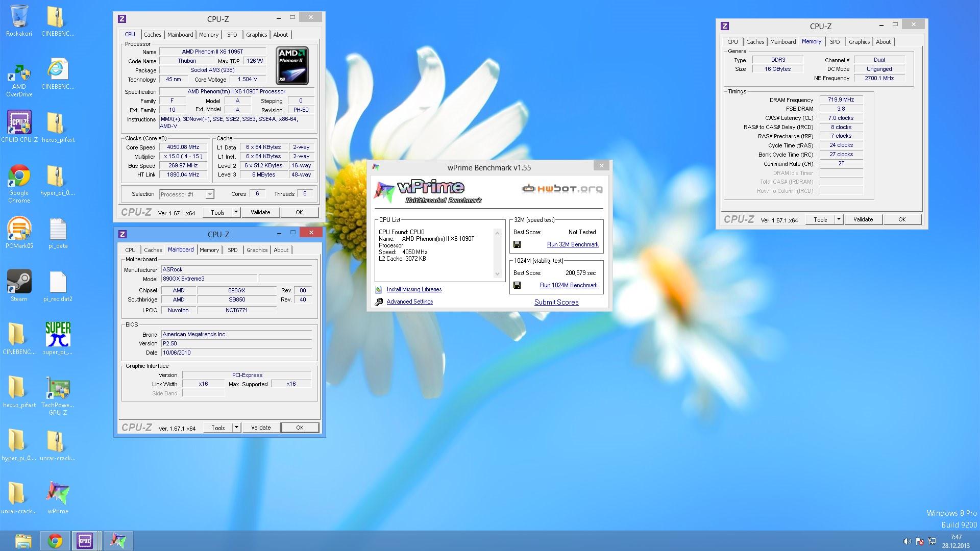
Task: Expand Tools dropdown arrow in Memory window
Action: pos(839,219)
